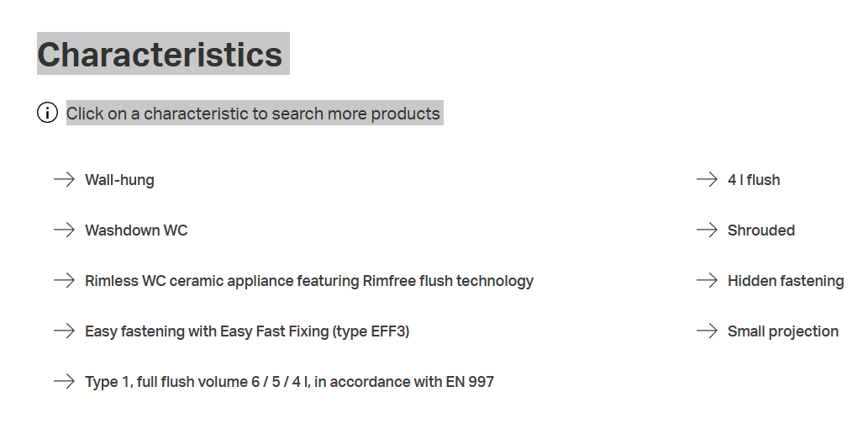Click the arrow icon beside 4 l flush

coord(707,179)
